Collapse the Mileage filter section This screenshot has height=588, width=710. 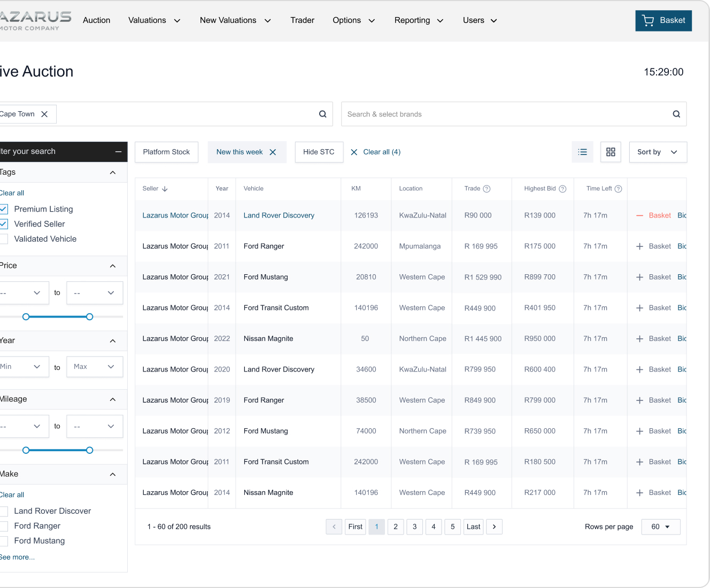pos(113,400)
